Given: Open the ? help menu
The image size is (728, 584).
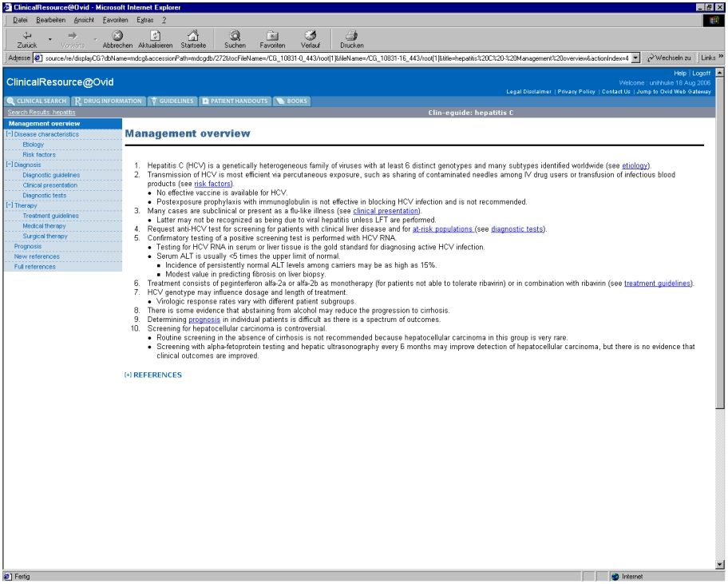Looking at the screenshot, I should 164,20.
